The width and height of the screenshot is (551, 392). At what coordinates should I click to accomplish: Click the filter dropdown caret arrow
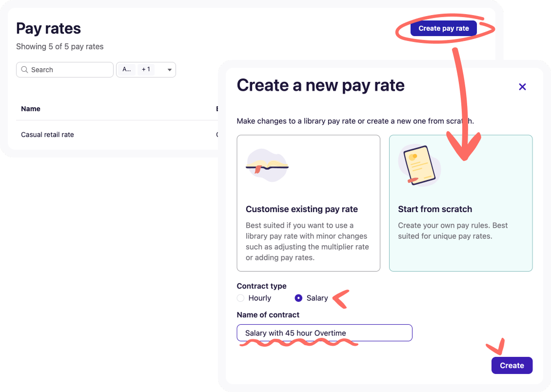tap(170, 70)
